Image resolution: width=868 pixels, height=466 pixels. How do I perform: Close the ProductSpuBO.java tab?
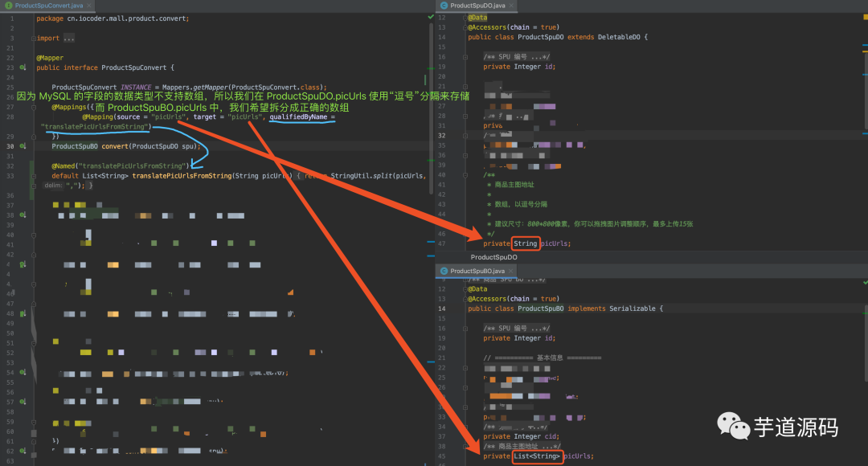(510, 272)
